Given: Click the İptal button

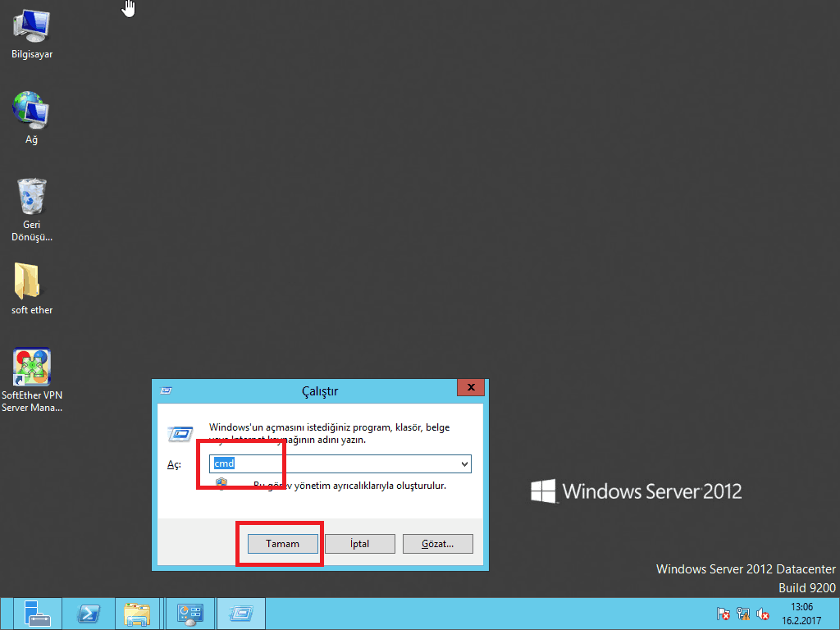Looking at the screenshot, I should [360, 543].
